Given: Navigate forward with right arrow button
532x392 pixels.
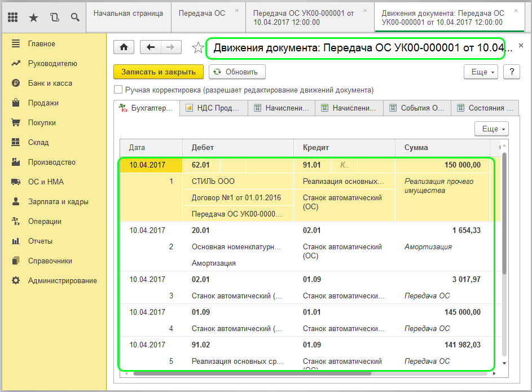Looking at the screenshot, I should 171,47.
